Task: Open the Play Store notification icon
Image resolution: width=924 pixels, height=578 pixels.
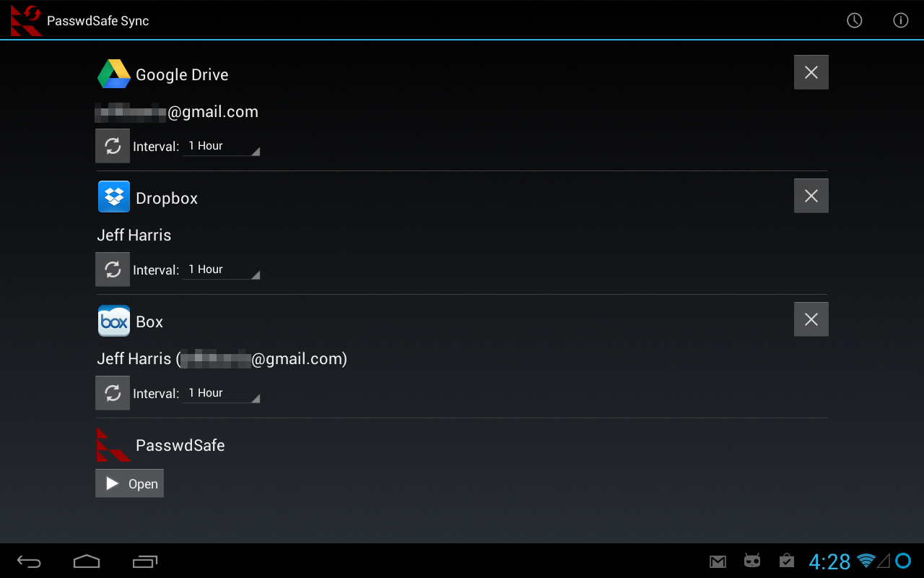Action: coord(787,561)
